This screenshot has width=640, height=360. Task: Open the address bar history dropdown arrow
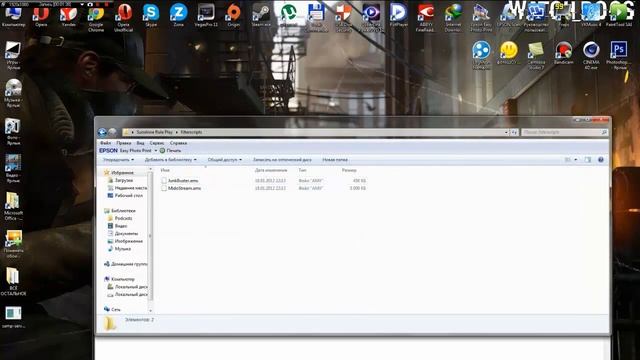click(x=506, y=132)
